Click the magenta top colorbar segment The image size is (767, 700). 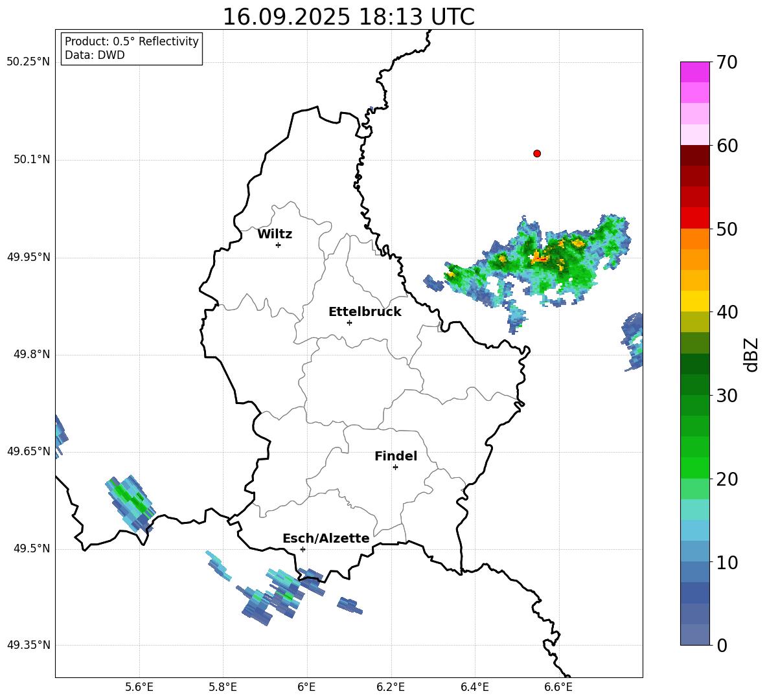coord(694,72)
